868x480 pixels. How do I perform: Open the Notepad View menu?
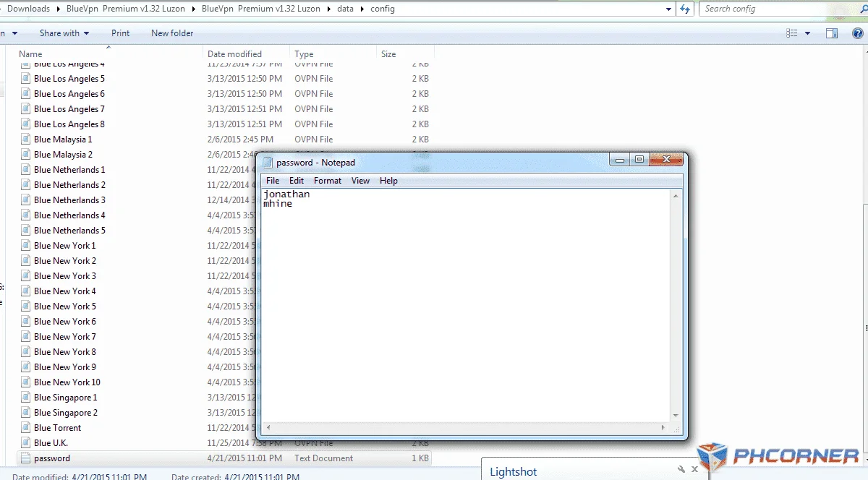[x=360, y=181]
